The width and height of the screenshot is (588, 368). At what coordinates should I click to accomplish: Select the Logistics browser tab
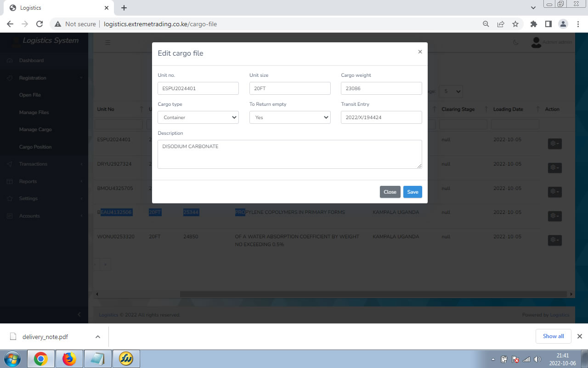55,8
